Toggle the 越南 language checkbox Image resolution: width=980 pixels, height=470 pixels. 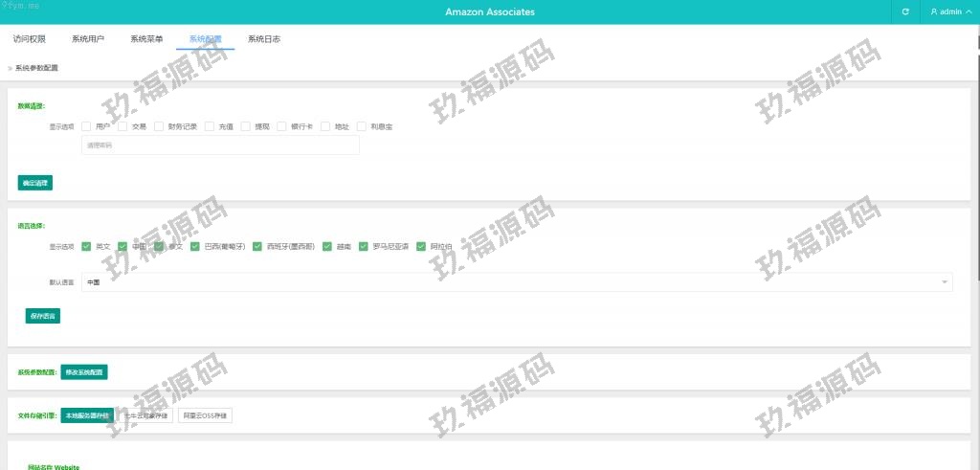coord(327,246)
